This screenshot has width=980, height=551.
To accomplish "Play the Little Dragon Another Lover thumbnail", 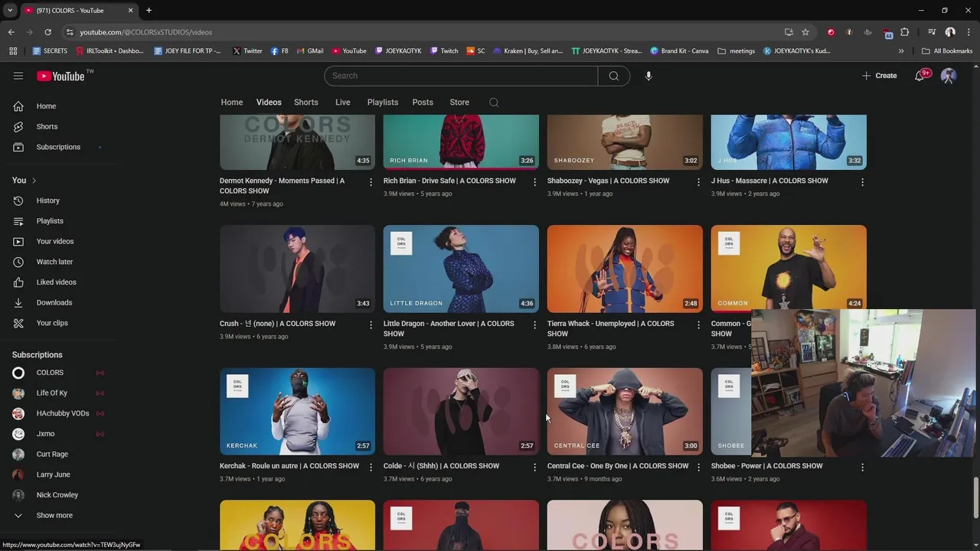I will click(461, 269).
